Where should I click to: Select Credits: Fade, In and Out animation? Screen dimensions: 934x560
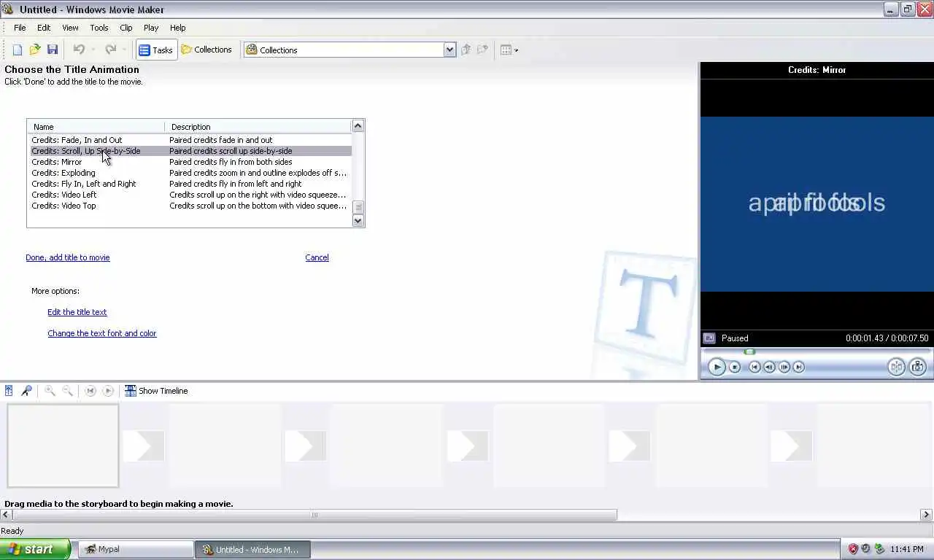(190, 140)
